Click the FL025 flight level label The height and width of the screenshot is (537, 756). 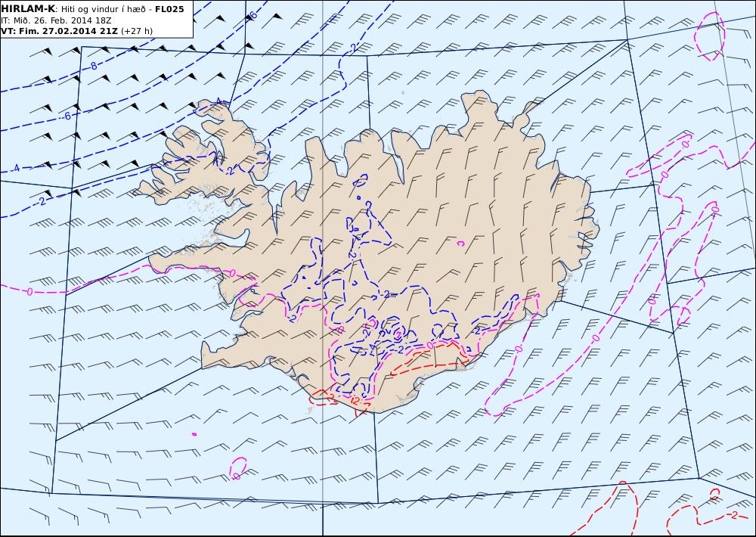[x=169, y=9]
